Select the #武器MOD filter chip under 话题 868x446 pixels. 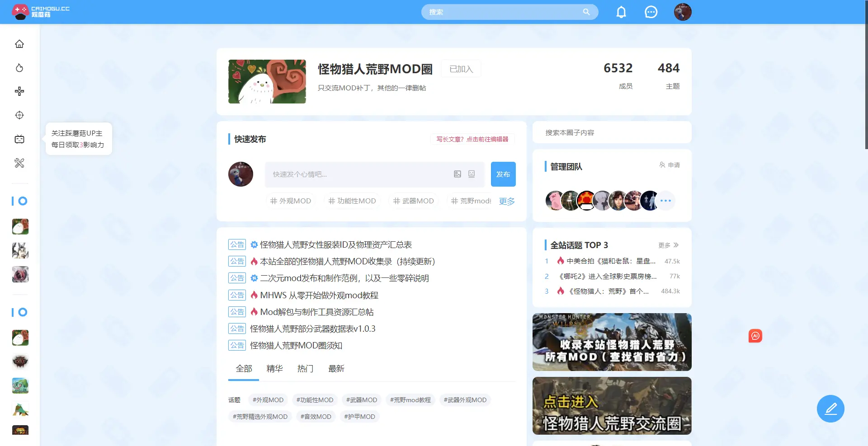point(361,400)
